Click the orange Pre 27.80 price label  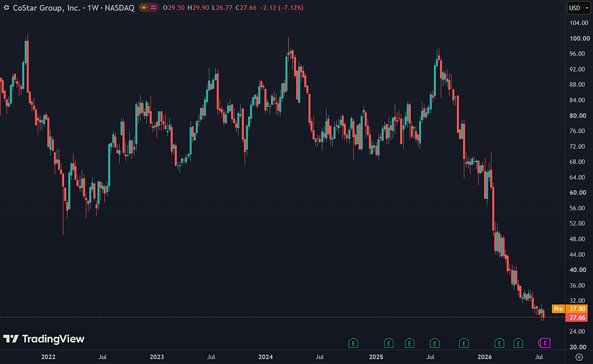570,309
